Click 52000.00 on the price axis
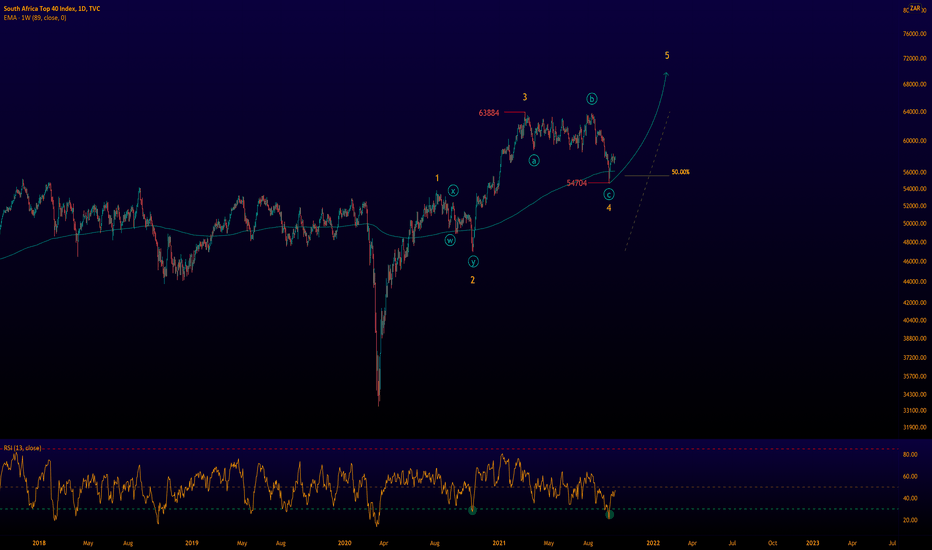 (x=915, y=206)
